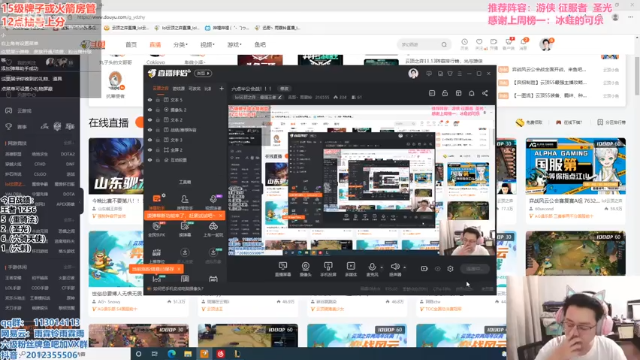The image size is (640, 360).
Task: Open 鱼吧 tab on Douyu site
Action: 260,44
